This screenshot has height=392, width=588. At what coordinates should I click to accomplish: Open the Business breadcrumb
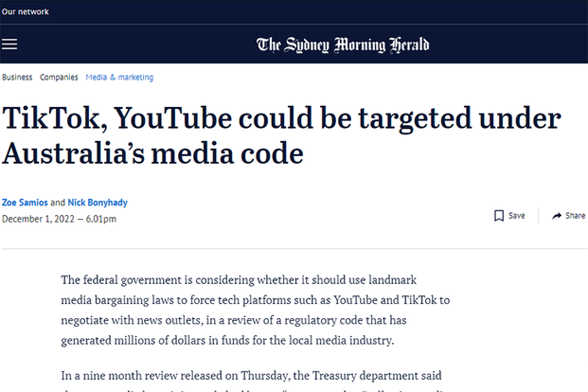tap(17, 78)
